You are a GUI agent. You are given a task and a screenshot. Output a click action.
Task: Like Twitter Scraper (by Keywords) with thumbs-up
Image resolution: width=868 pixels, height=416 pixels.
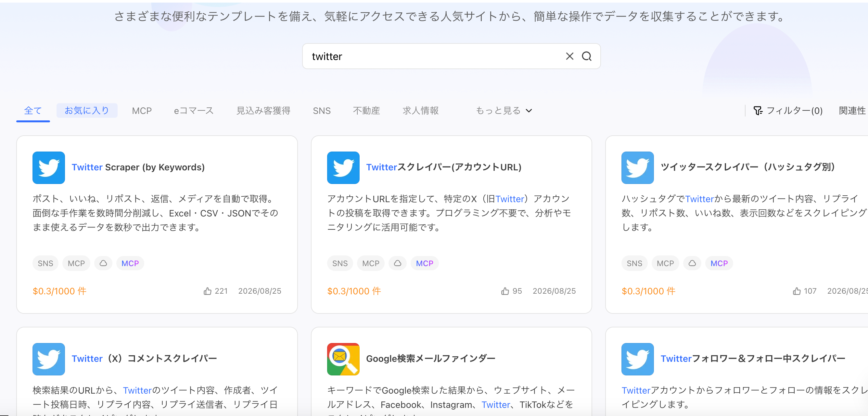tap(208, 291)
